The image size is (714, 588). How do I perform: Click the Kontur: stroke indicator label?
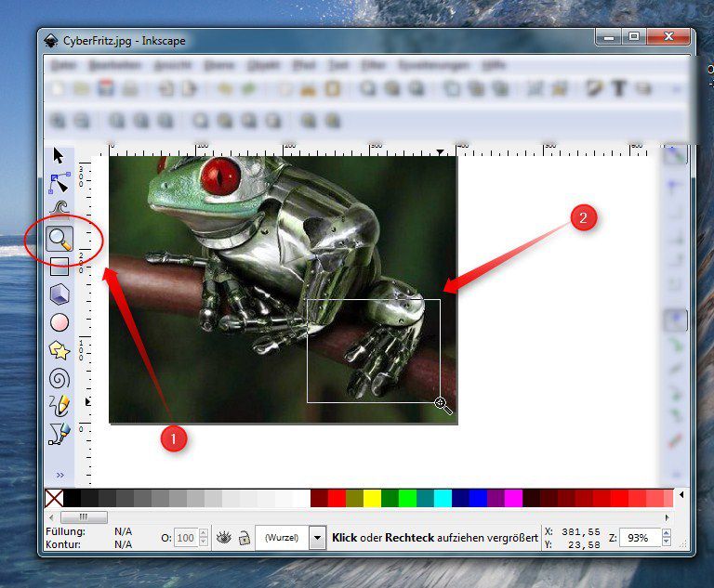pyautogui.click(x=63, y=544)
